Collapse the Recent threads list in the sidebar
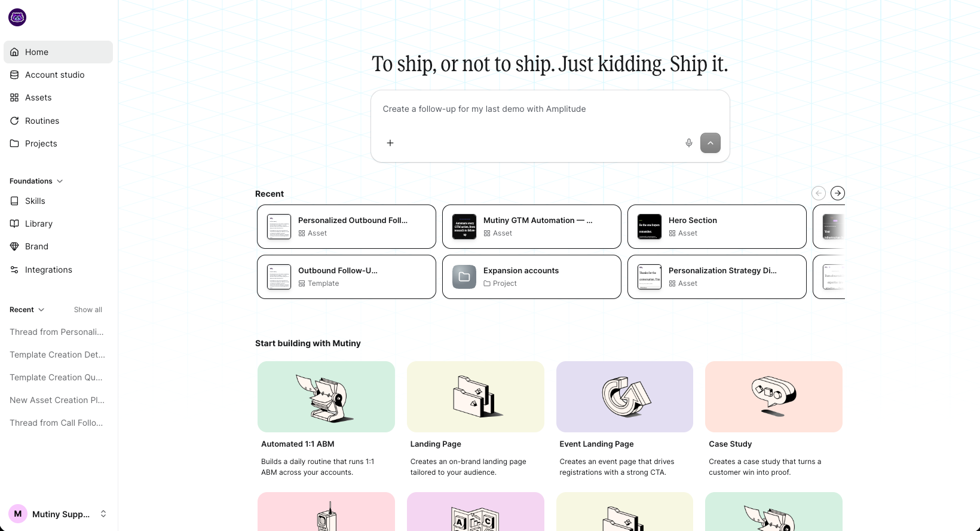Image resolution: width=980 pixels, height=531 pixels. (41, 310)
